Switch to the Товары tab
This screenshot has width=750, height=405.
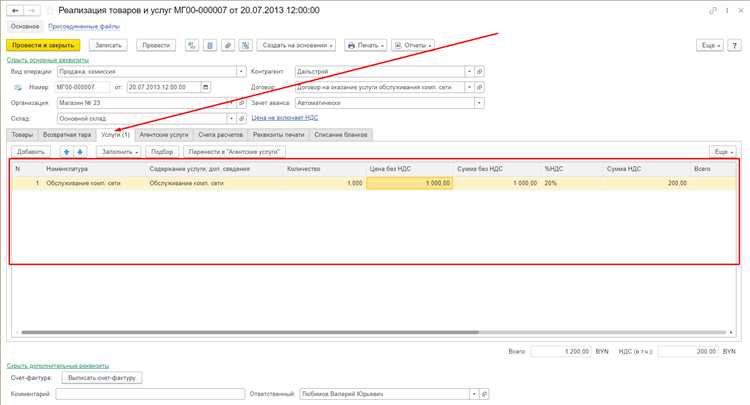click(x=22, y=134)
